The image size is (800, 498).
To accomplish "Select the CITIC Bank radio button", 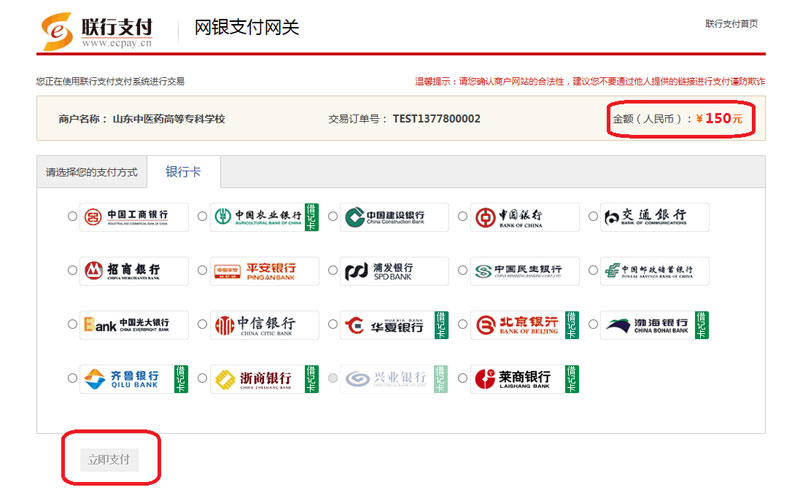I will (x=203, y=324).
